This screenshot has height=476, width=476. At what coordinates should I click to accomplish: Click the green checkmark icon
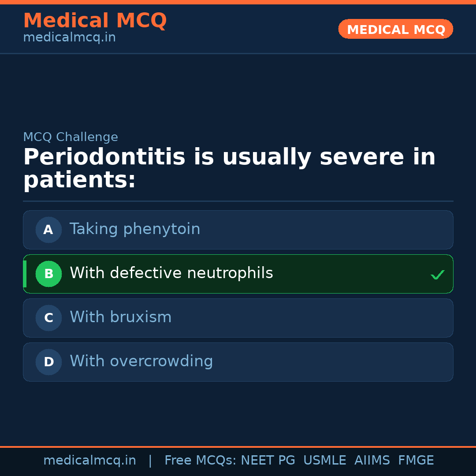437,275
